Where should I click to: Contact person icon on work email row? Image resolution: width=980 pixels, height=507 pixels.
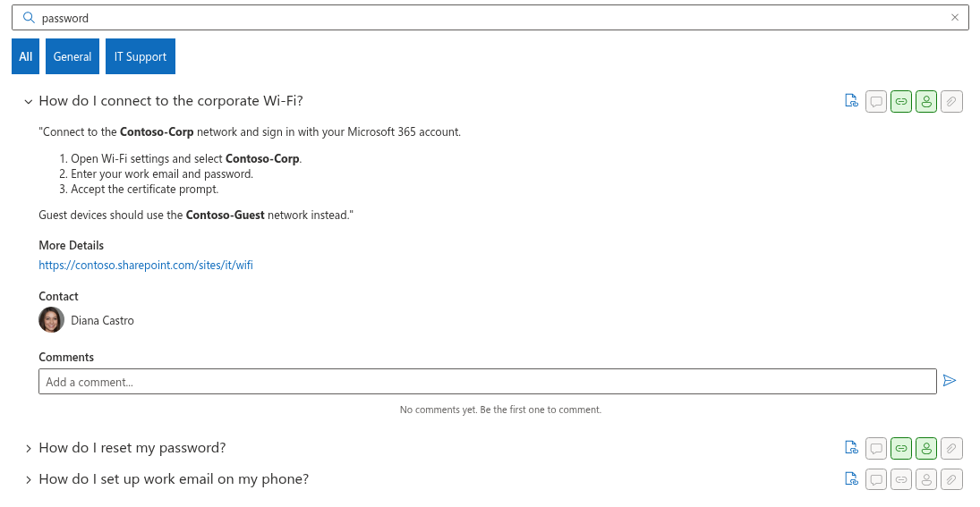[x=926, y=479]
